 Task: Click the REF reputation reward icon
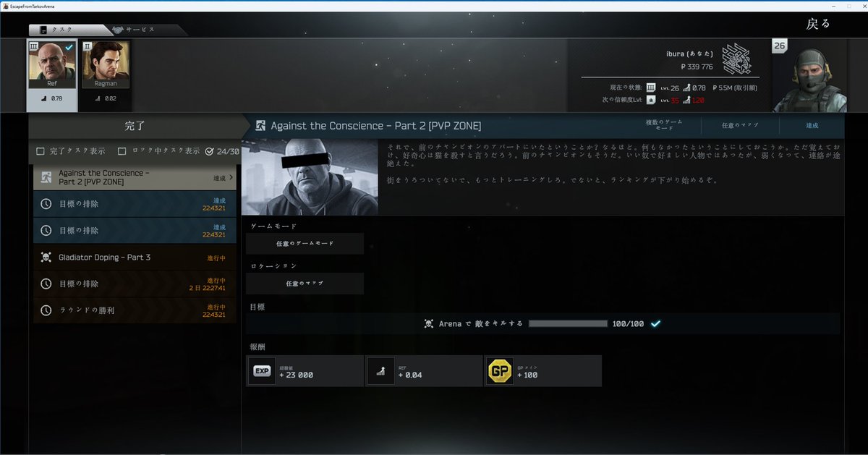[380, 371]
